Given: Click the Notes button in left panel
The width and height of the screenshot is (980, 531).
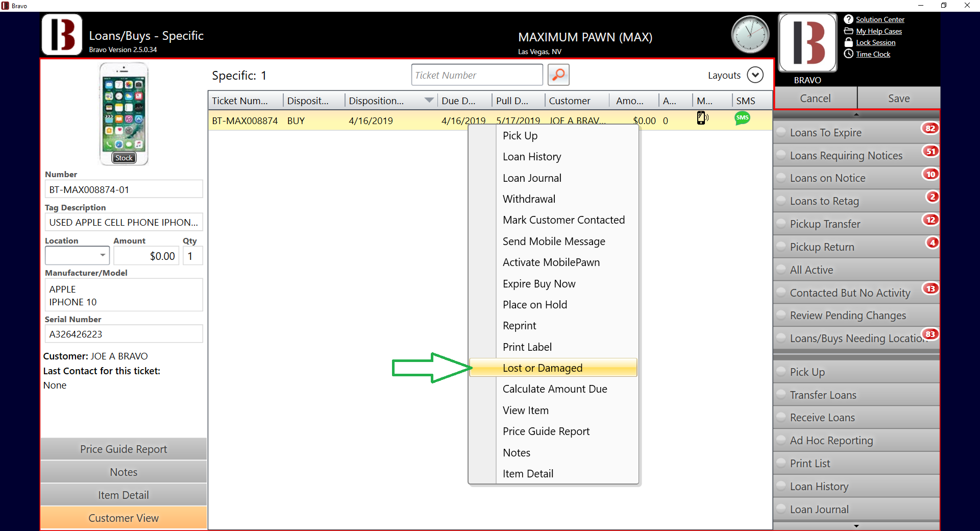Looking at the screenshot, I should [x=124, y=472].
